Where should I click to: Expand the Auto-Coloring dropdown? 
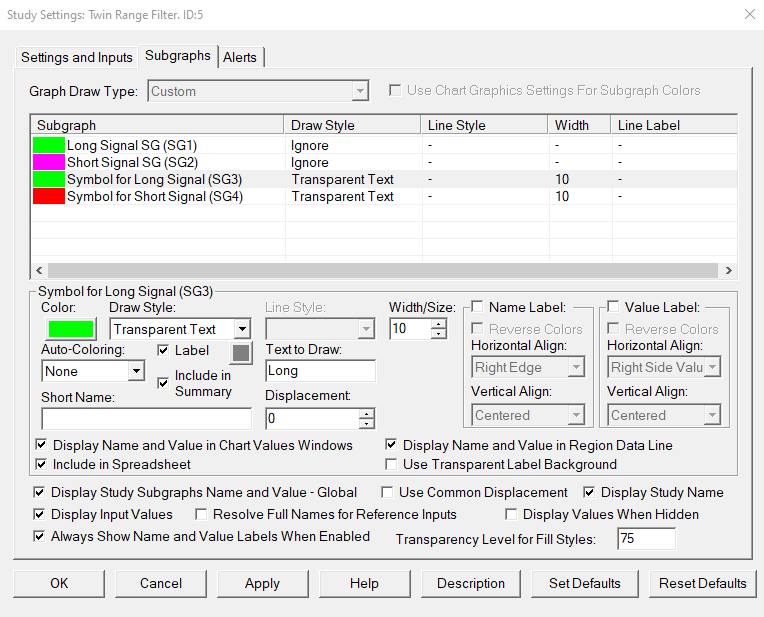click(136, 371)
